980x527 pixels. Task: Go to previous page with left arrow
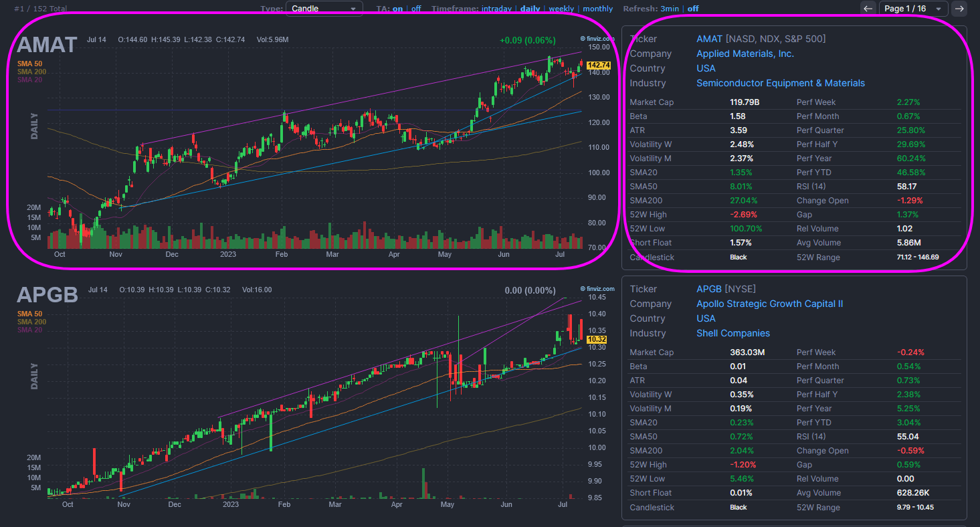[868, 9]
